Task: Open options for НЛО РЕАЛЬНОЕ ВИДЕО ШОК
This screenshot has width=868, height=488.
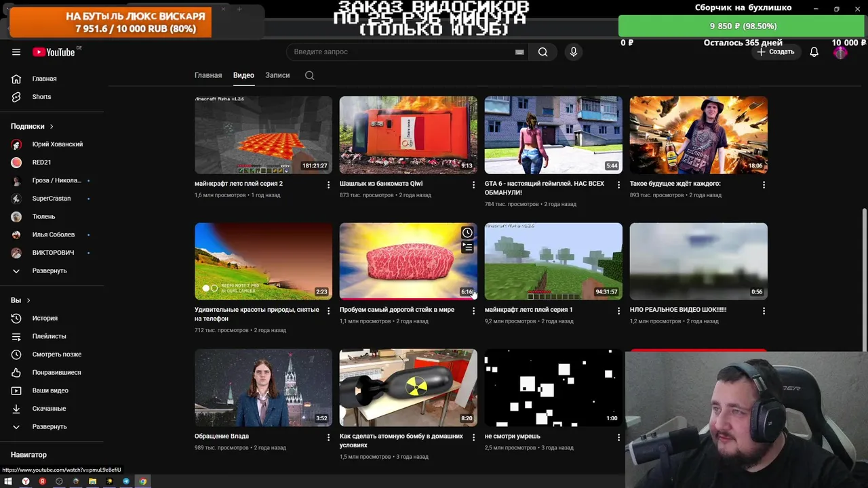Action: pyautogui.click(x=764, y=310)
